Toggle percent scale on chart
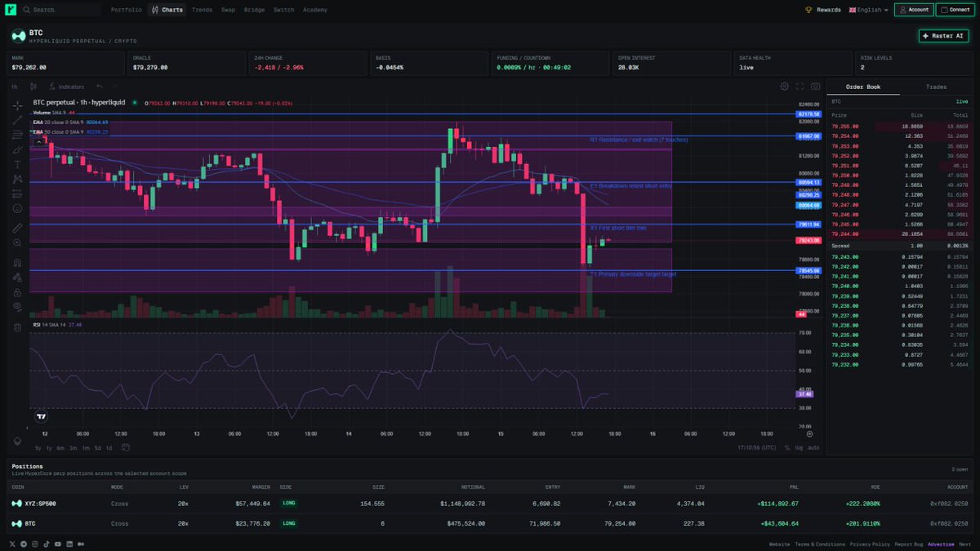 pos(787,447)
